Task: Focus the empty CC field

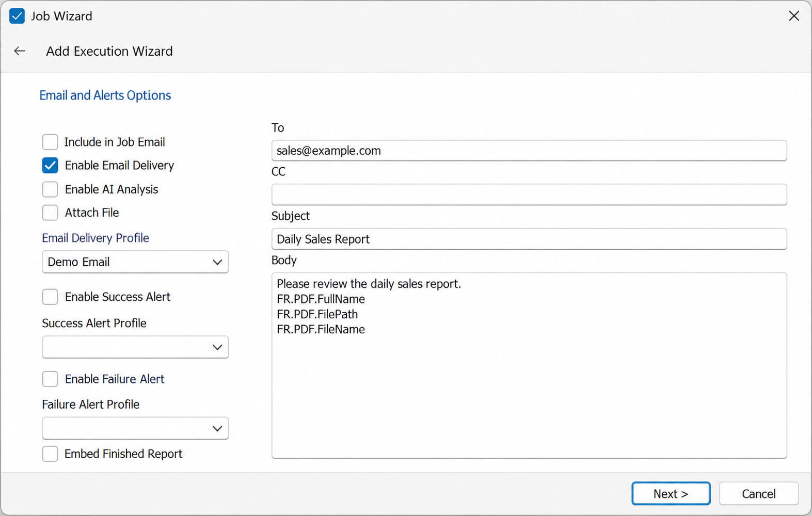Action: point(529,195)
